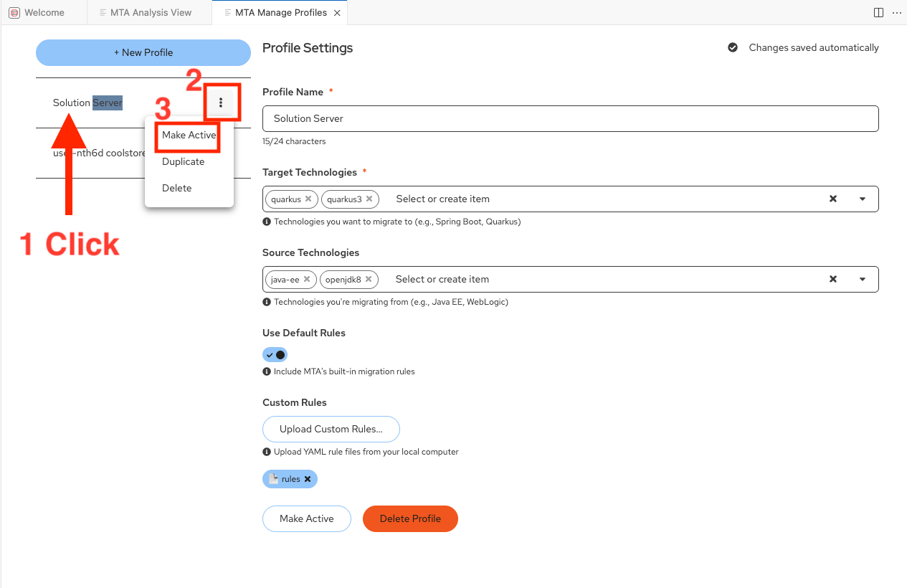Choose Duplicate in the profile menu
This screenshot has height=588, width=907.
pos(184,161)
